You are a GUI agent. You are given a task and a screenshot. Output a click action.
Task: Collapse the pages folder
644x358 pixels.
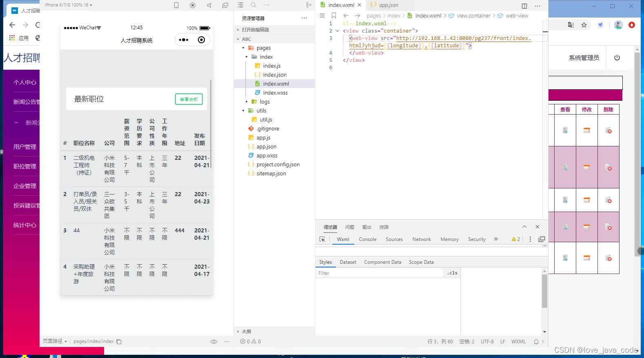tap(243, 48)
